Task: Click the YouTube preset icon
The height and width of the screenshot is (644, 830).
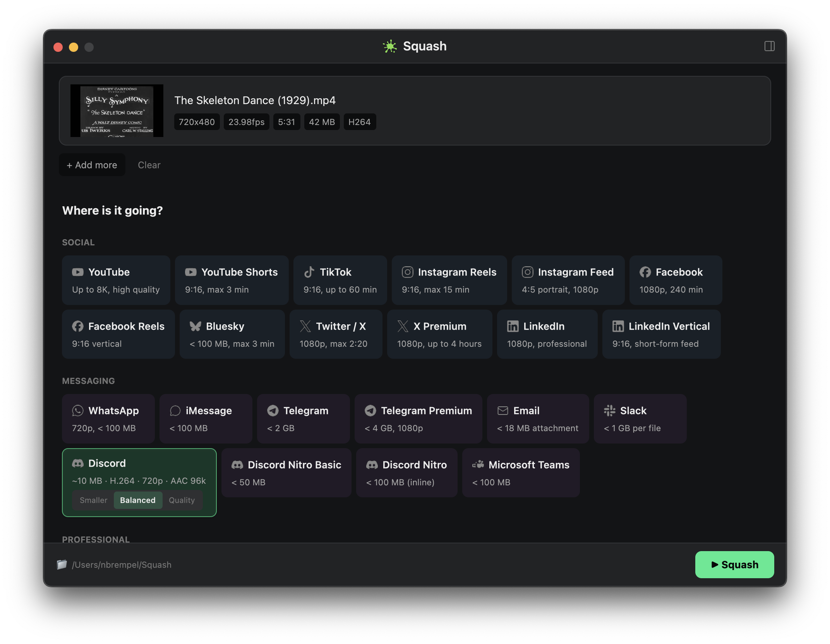Action: (78, 272)
